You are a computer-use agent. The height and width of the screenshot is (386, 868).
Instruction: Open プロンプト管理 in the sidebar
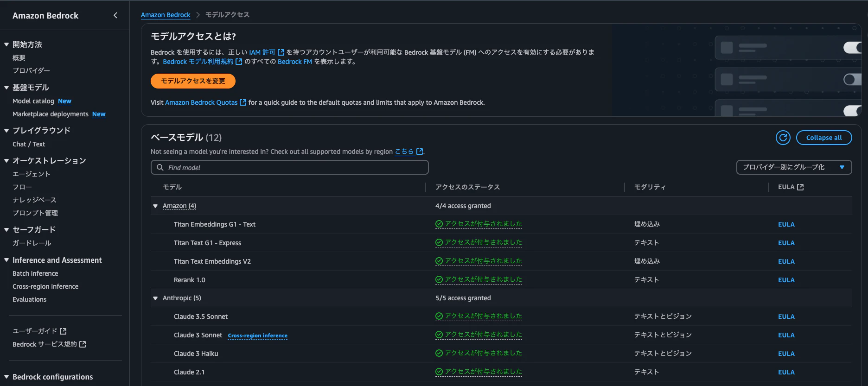pos(35,213)
